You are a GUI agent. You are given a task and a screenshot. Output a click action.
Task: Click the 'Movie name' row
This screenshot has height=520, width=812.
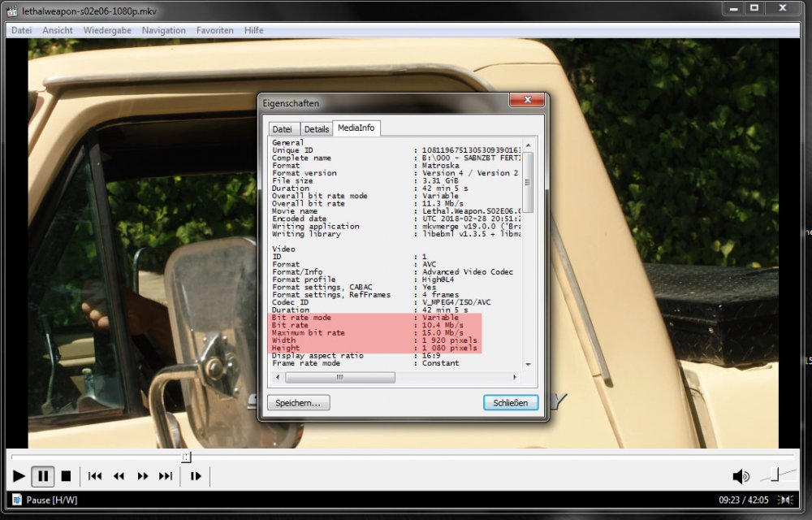pyautogui.click(x=396, y=210)
